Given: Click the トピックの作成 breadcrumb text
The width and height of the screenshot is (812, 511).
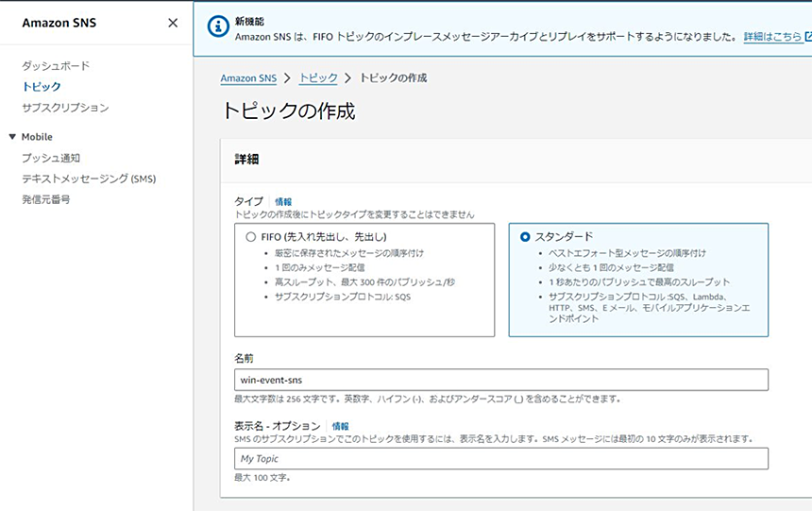Looking at the screenshot, I should 394,78.
